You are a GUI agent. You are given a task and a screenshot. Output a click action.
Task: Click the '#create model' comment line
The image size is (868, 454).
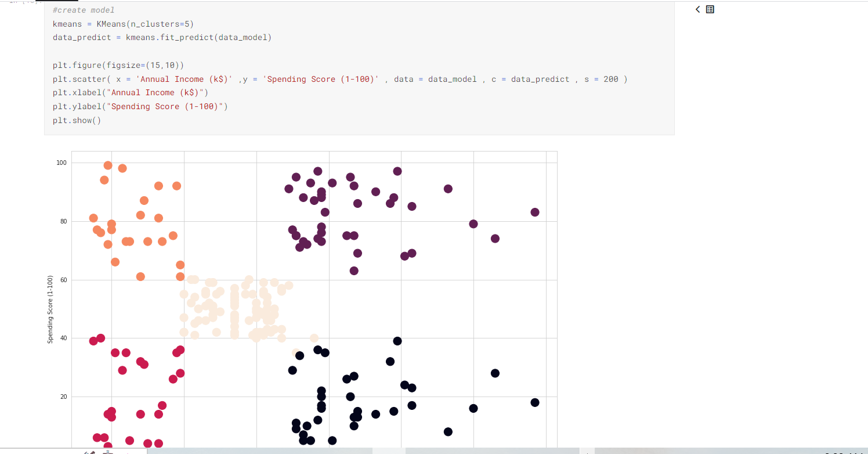click(x=84, y=10)
